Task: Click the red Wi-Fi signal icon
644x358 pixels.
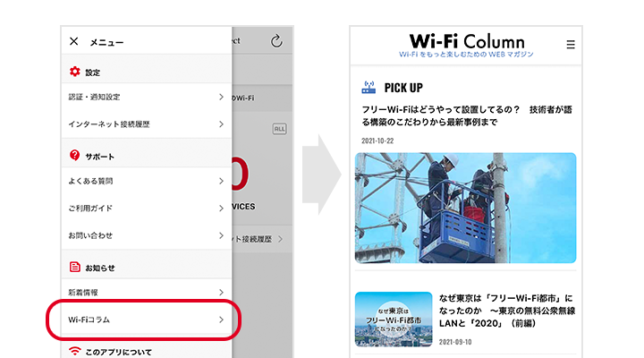Action: click(75, 351)
